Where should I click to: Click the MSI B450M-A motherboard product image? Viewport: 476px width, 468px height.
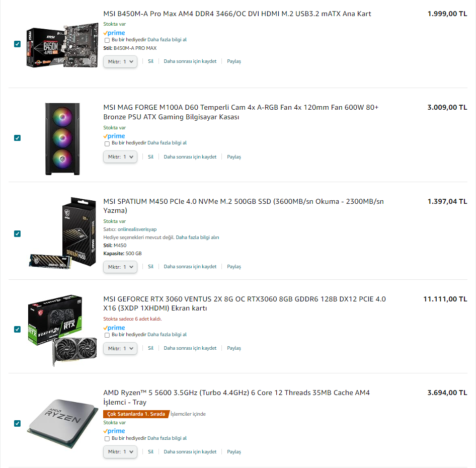pos(62,45)
